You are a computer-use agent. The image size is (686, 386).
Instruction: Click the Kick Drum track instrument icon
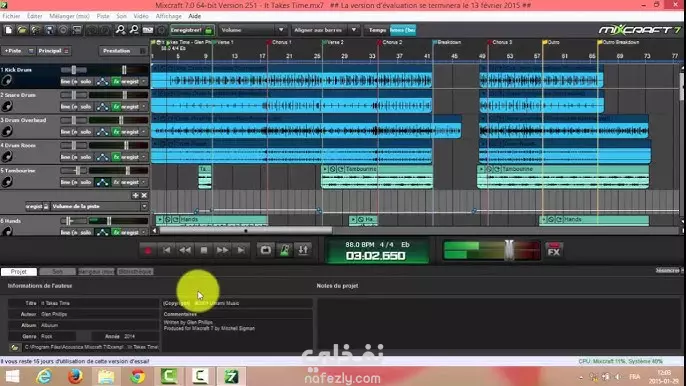point(7,81)
